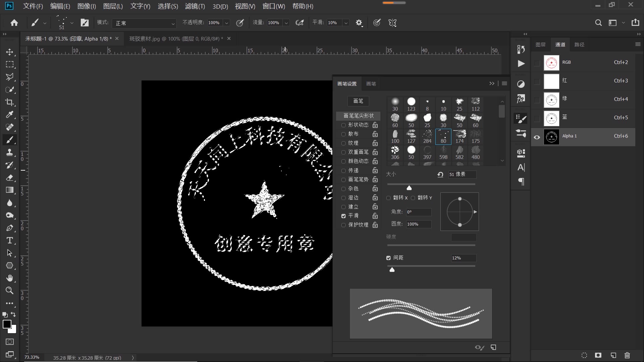Select the Pen tool

coord(10,228)
